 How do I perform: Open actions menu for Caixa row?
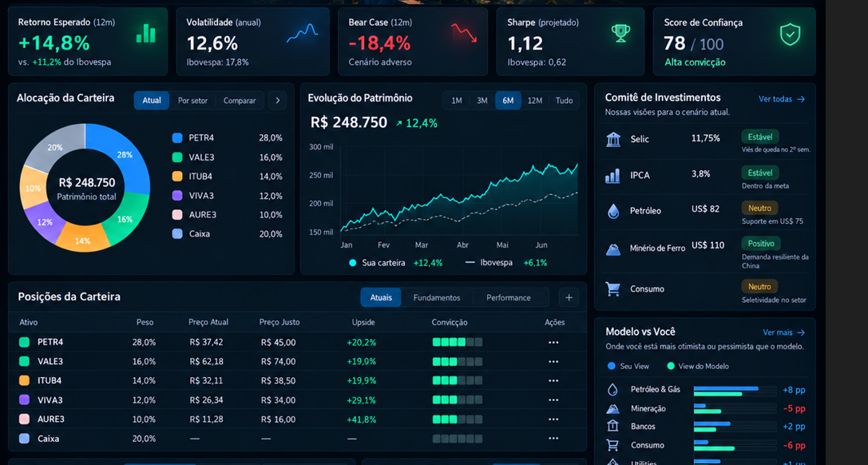[x=553, y=439]
